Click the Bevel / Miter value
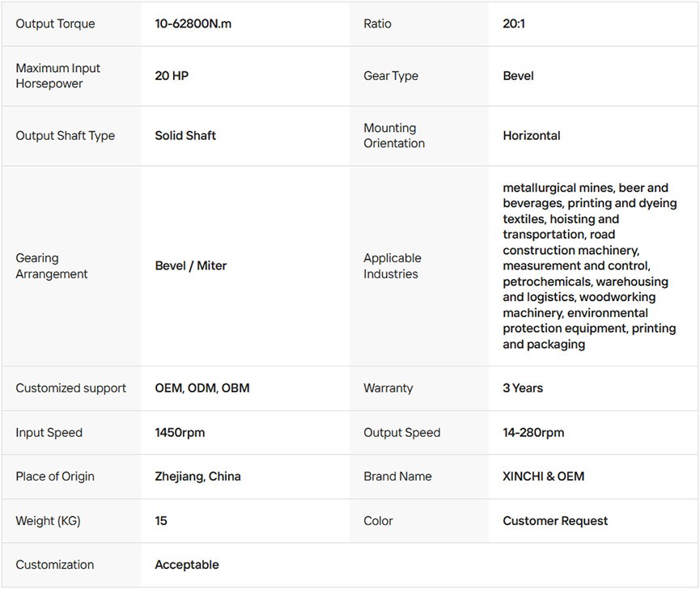This screenshot has height=589, width=700. 191,266
